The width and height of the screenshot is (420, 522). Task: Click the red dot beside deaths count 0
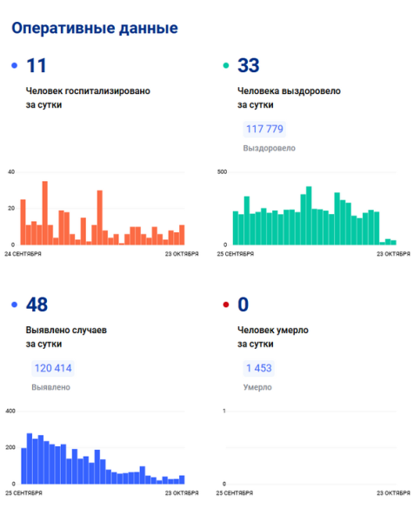(x=226, y=304)
